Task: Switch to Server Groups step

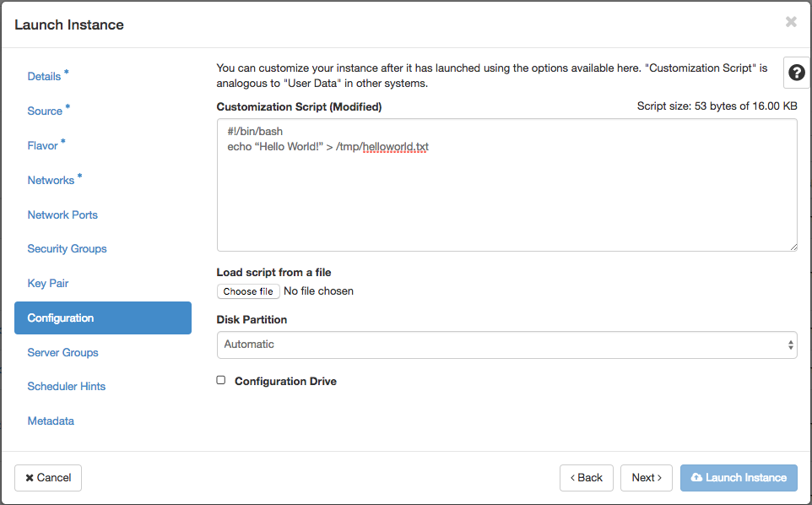Action: click(62, 352)
